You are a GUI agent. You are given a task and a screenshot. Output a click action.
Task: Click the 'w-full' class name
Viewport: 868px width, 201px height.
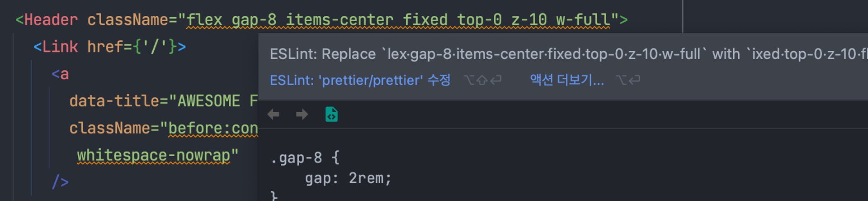coord(583,20)
